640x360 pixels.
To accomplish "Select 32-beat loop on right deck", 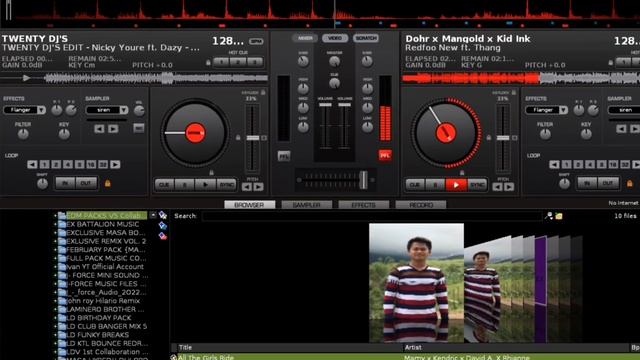I will [x=625, y=164].
